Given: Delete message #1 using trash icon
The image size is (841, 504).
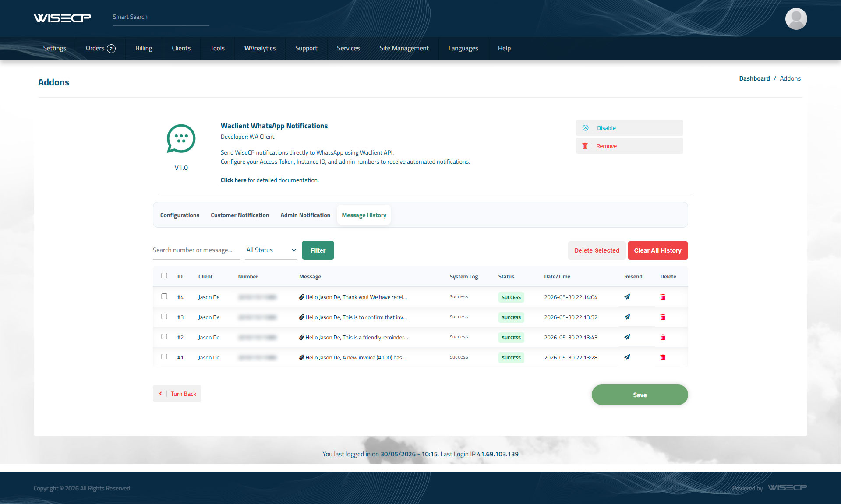Looking at the screenshot, I should pyautogui.click(x=663, y=357).
